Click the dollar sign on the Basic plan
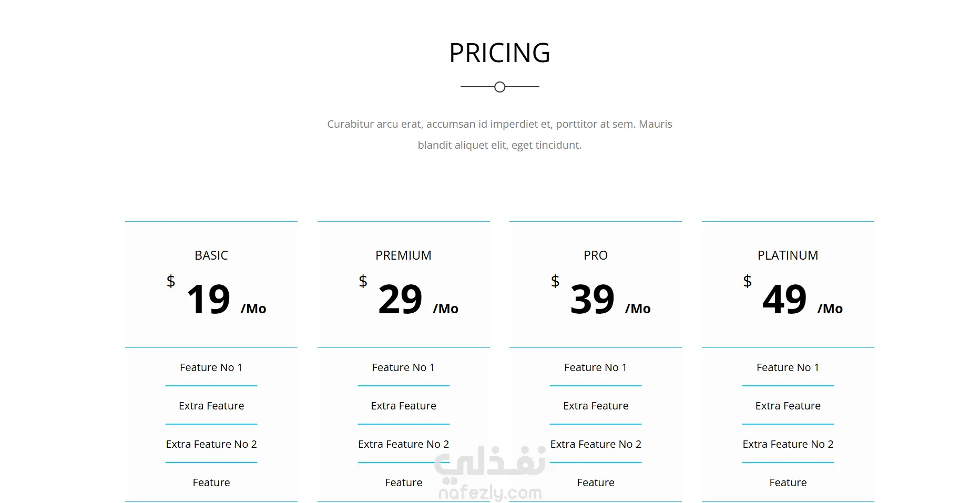This screenshot has width=980, height=503. [171, 281]
